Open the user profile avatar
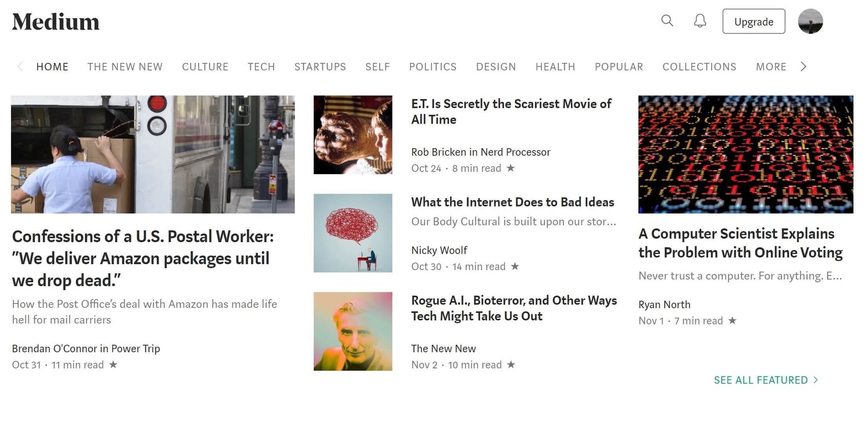 coord(810,21)
